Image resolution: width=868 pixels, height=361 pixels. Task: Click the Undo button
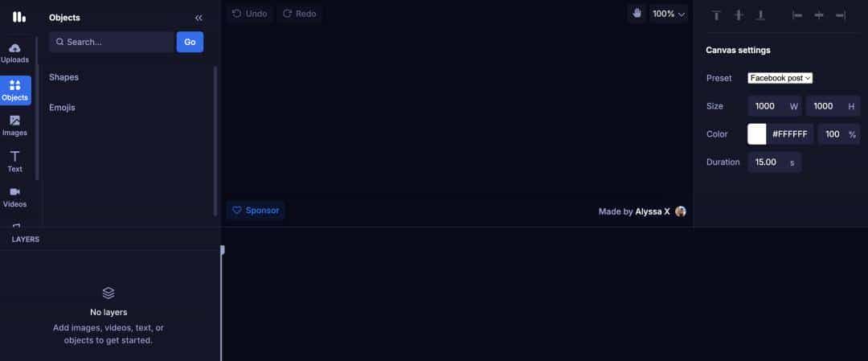point(250,14)
